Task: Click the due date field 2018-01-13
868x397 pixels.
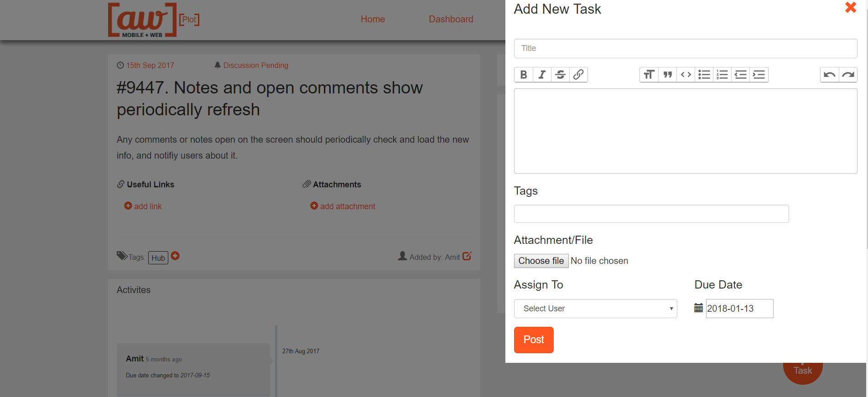Action: (739, 309)
